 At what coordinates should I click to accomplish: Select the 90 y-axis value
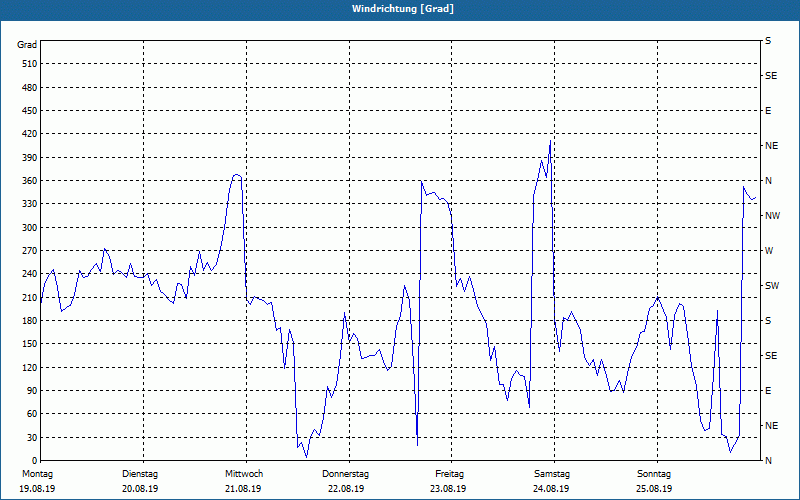32,391
